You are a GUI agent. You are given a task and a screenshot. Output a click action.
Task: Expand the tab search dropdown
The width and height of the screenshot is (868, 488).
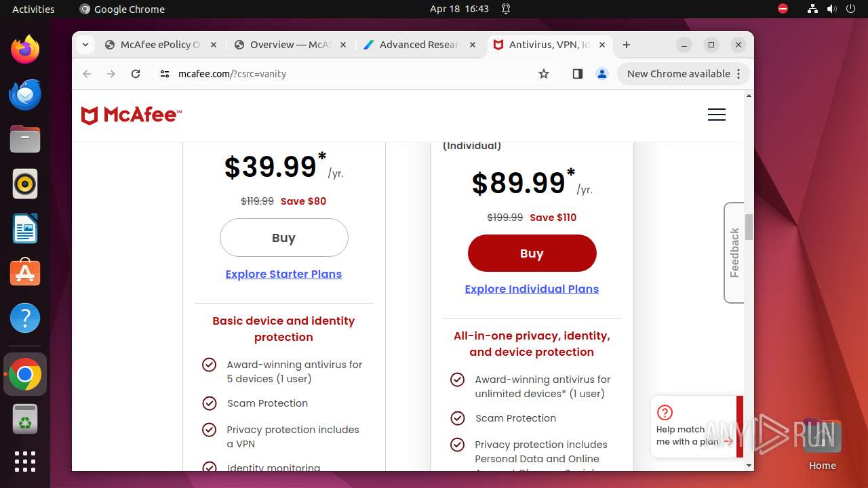(85, 45)
